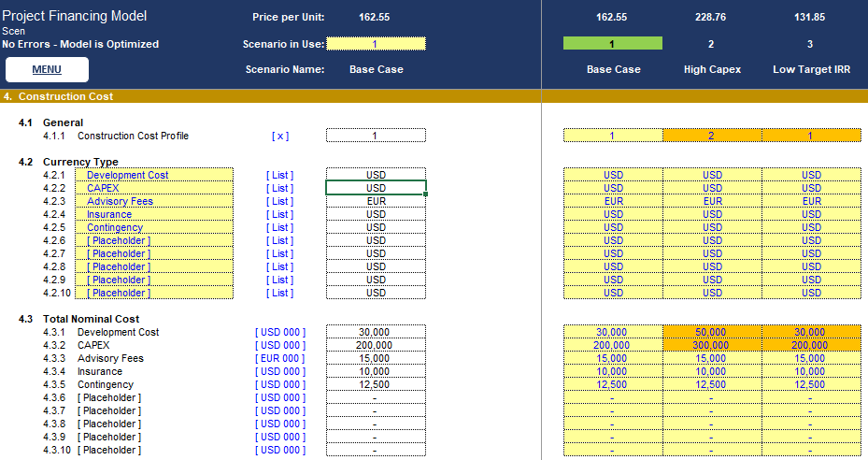Select Contingency value 12,500 in main column
868x460 pixels.
pyautogui.click(x=376, y=384)
